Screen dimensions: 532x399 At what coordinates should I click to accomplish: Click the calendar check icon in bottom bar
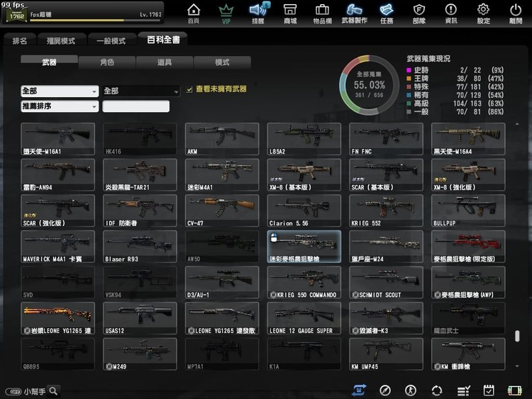(x=489, y=390)
